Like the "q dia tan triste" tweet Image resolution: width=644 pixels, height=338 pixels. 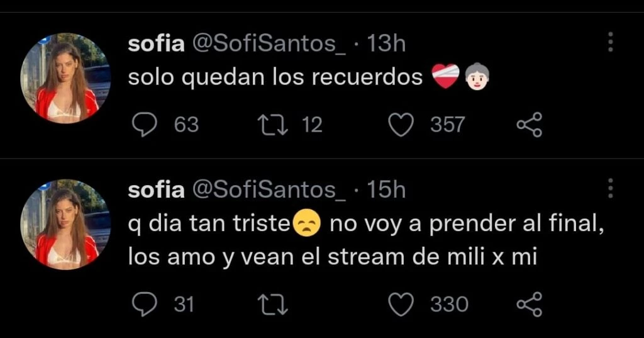pos(401,305)
